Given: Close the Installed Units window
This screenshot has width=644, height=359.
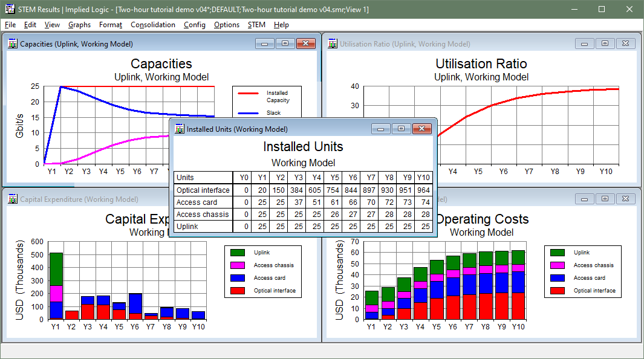Looking at the screenshot, I should click(x=422, y=129).
